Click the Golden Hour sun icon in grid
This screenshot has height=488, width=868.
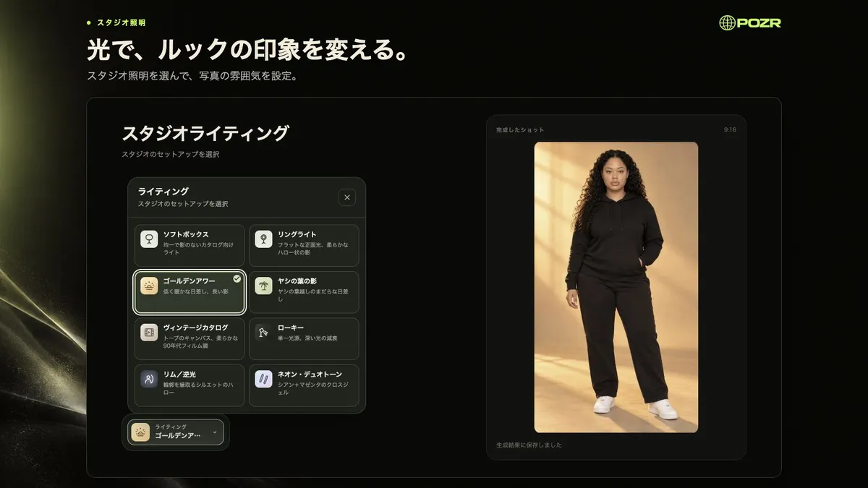[150, 286]
